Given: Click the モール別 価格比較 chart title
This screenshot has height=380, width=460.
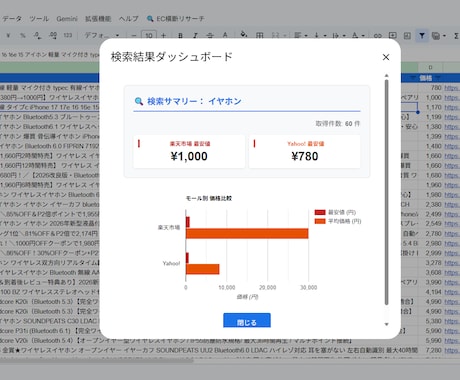Looking at the screenshot, I should pos(209,198).
